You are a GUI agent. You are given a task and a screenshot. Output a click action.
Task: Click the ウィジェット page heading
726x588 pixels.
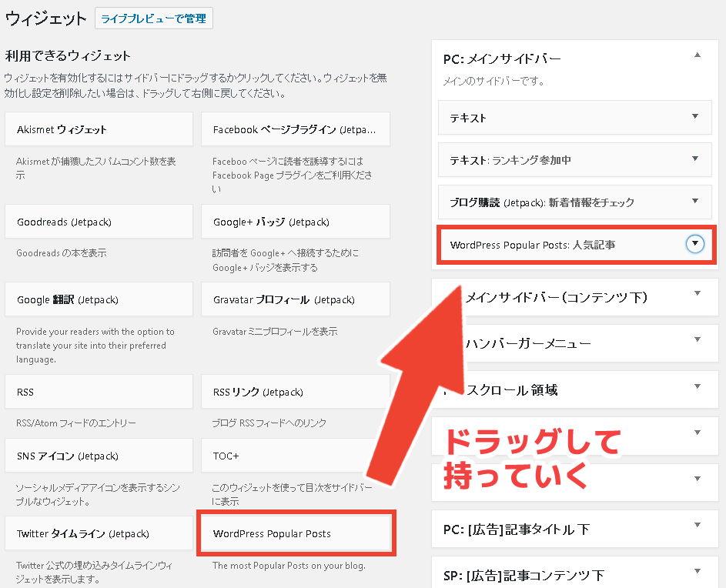click(46, 19)
